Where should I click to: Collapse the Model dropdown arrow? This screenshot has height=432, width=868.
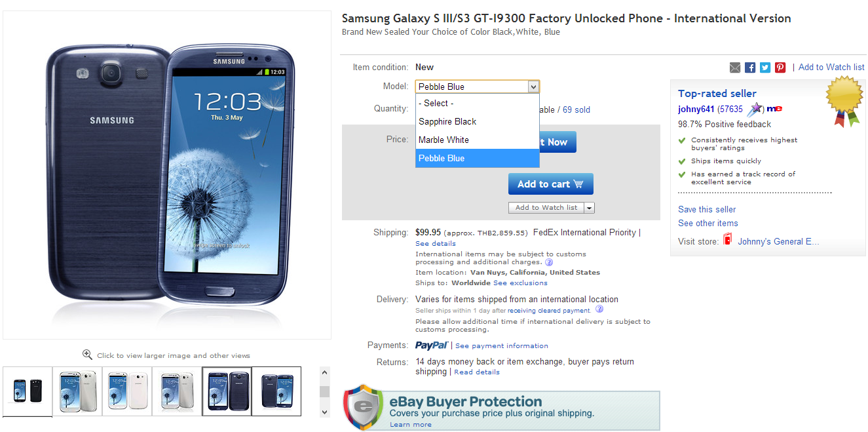pyautogui.click(x=533, y=87)
